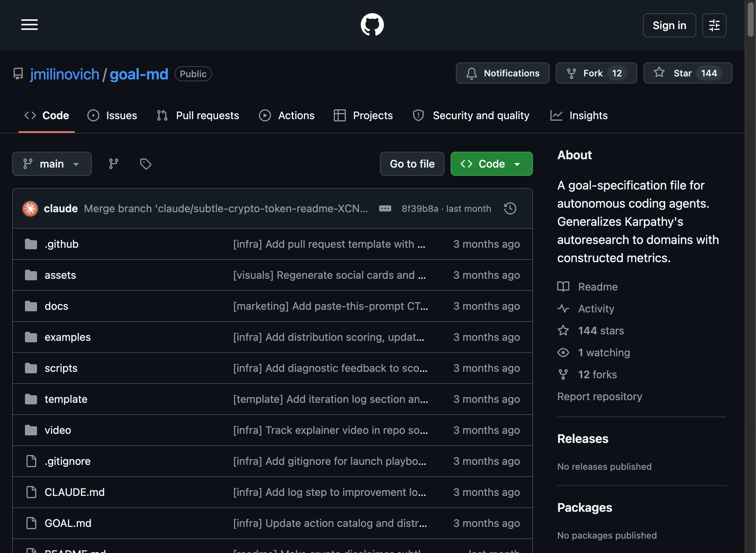Open the Projects tab
Image resolution: width=756 pixels, height=553 pixels.
click(x=363, y=115)
